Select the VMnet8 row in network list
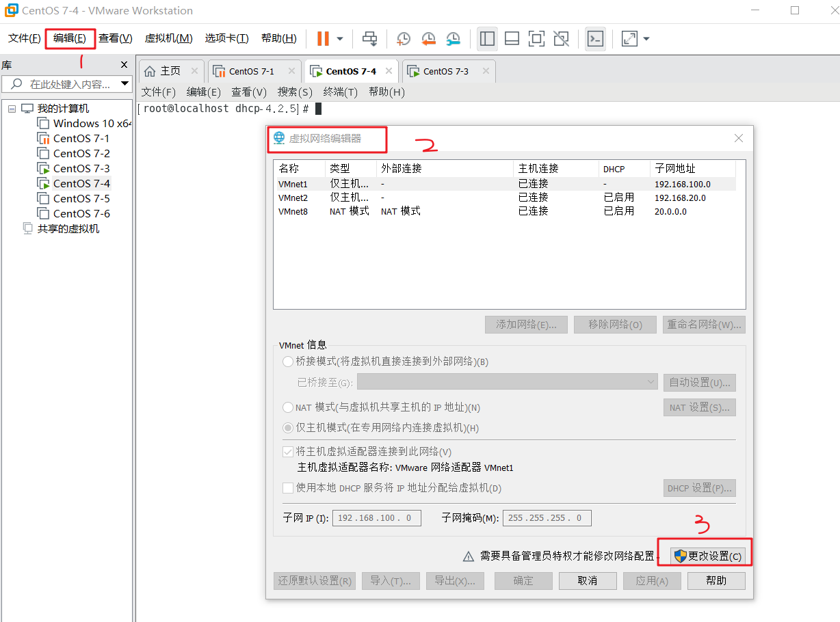This screenshot has width=840, height=622. click(x=506, y=211)
